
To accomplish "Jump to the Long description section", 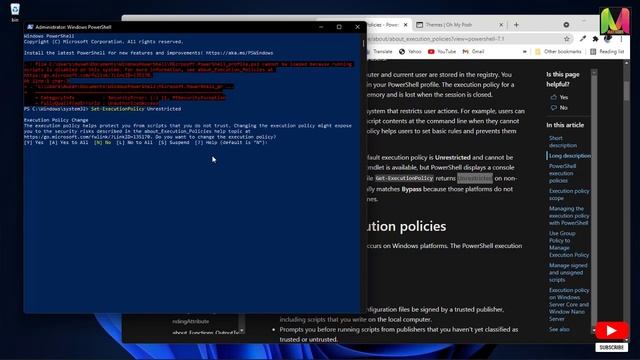I will tap(569, 156).
